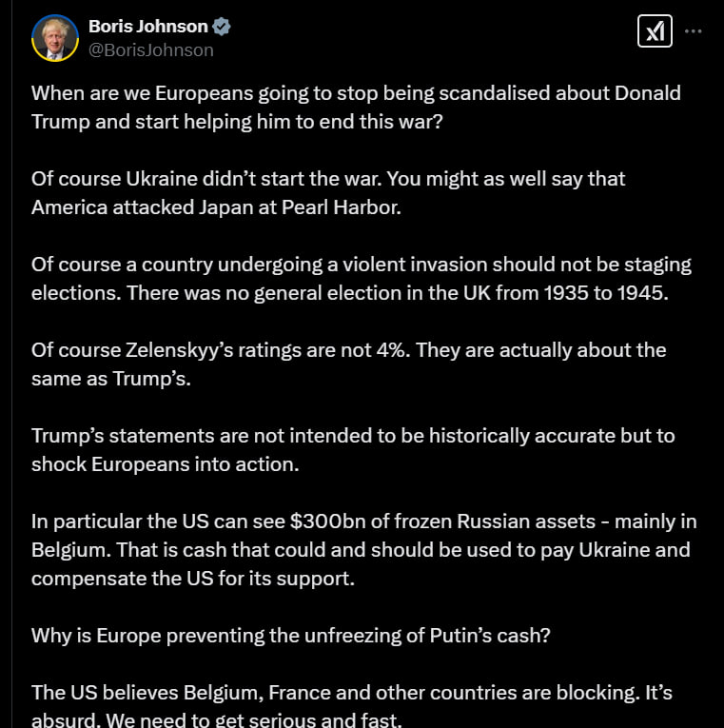This screenshot has height=728, width=724.
Task: Click the word 'scandalised'
Action: tap(495, 93)
